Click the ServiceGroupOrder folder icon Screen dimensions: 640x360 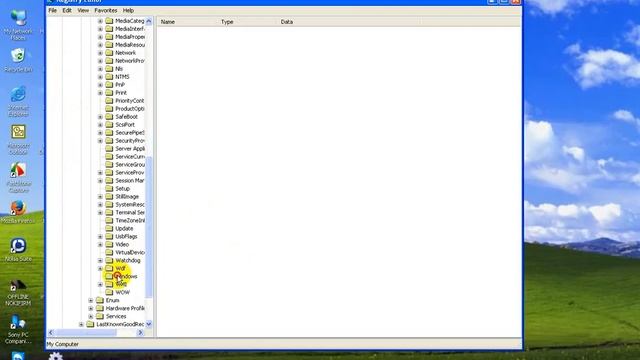click(109, 164)
